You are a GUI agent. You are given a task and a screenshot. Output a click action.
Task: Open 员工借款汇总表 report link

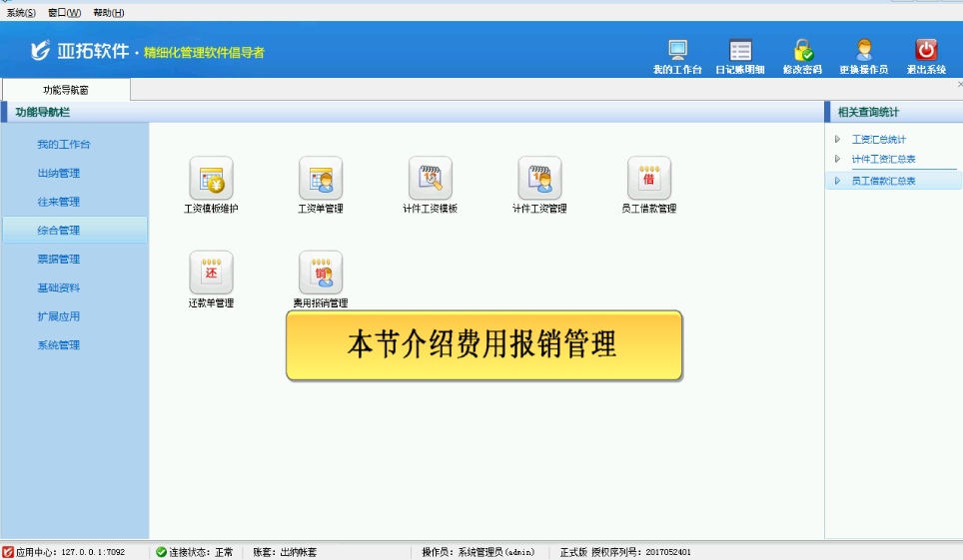[x=883, y=181]
